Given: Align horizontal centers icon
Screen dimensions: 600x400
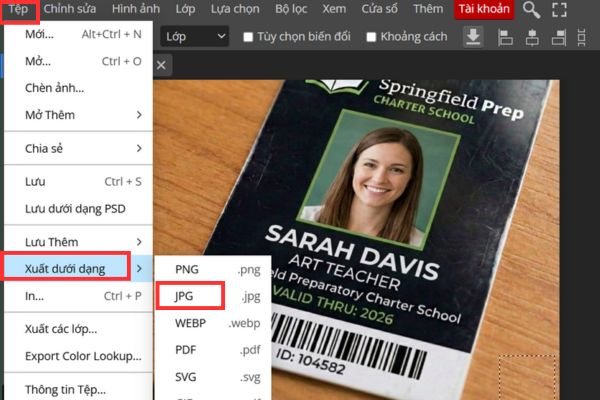Looking at the screenshot, I should [532, 37].
